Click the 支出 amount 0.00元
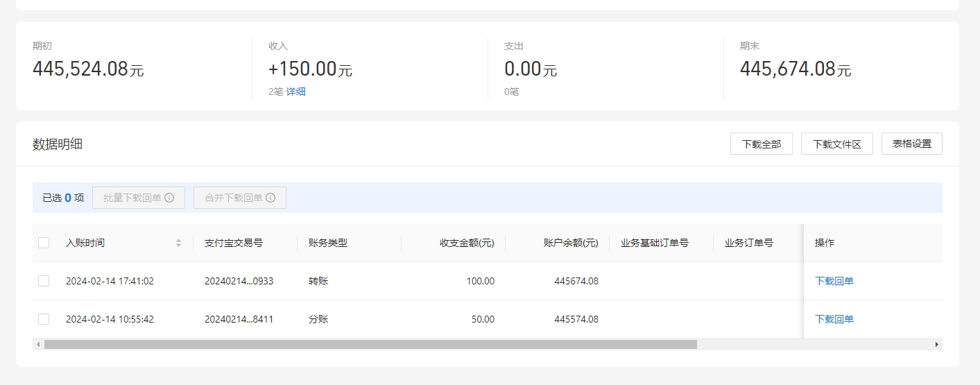 531,69
